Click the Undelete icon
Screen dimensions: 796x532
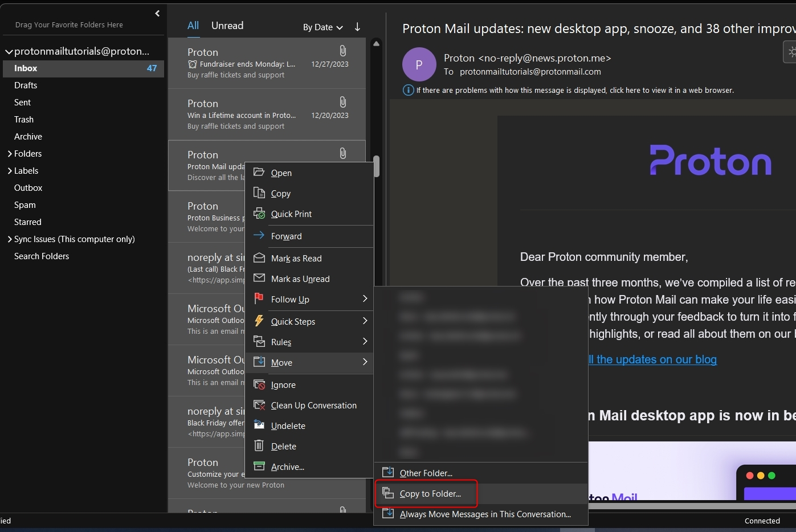tap(259, 425)
